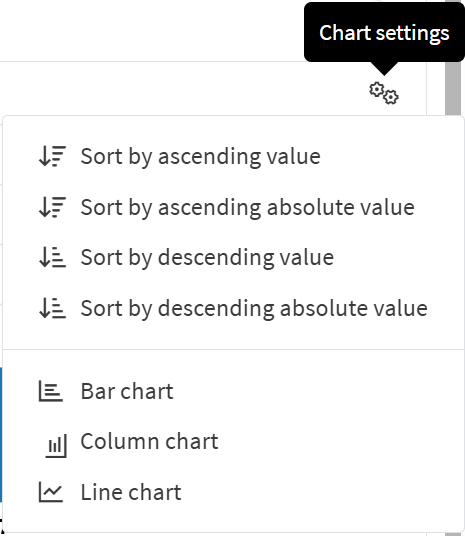Choose Sort by descending absolute value
The image size is (465, 536).
[254, 308]
